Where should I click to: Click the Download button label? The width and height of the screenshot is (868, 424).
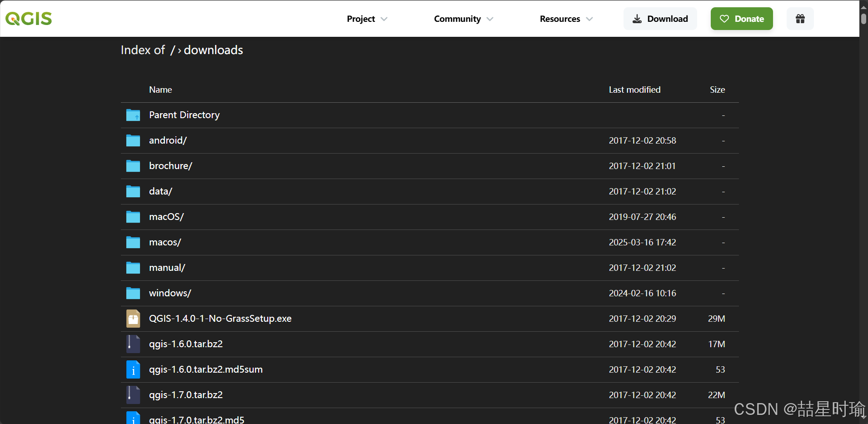pyautogui.click(x=668, y=19)
